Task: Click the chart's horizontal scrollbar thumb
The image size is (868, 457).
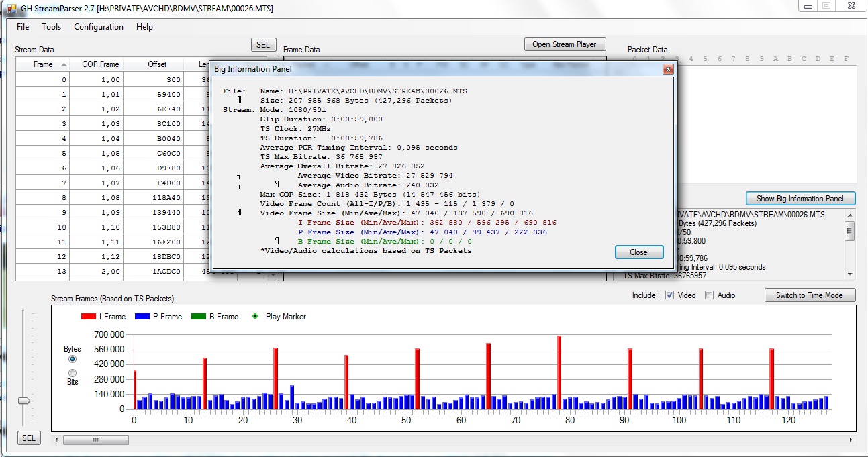Action: click(95, 440)
